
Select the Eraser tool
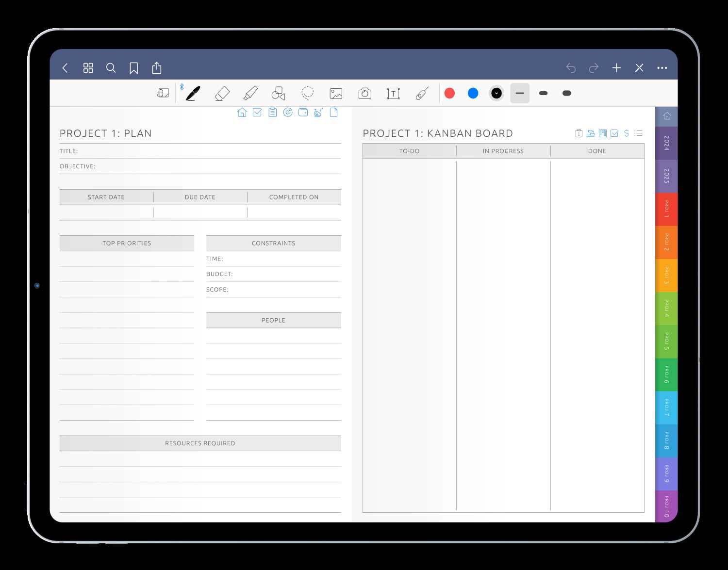pos(222,93)
